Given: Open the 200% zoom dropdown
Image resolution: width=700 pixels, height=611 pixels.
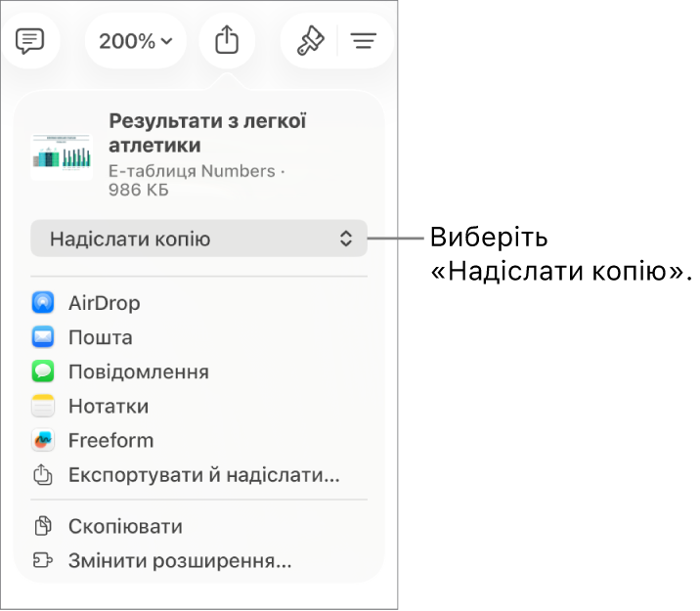Looking at the screenshot, I should coord(136,41).
